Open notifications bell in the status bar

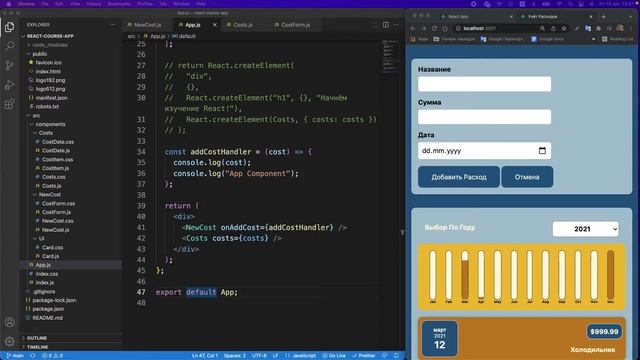point(396,356)
